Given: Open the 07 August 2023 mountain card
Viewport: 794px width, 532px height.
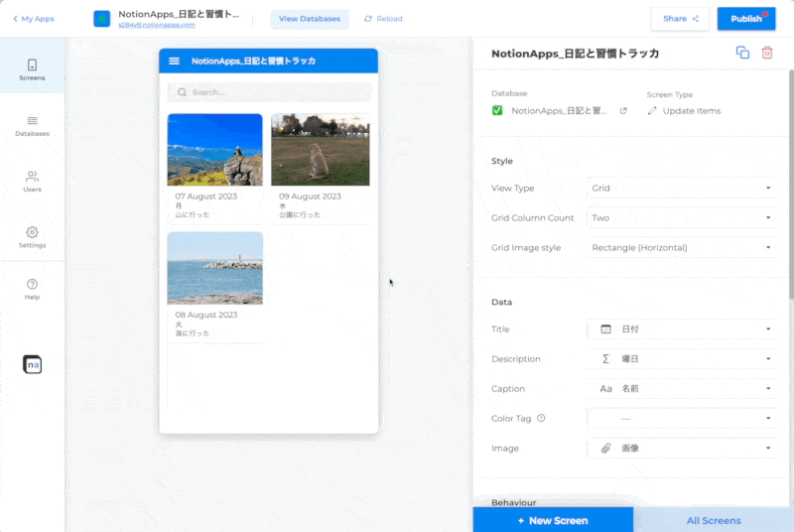Looking at the screenshot, I should click(214, 169).
